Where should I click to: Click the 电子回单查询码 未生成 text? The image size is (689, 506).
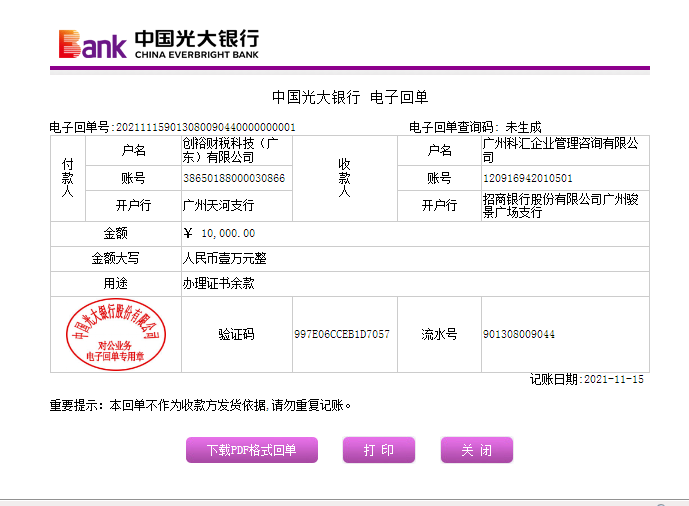point(475,127)
